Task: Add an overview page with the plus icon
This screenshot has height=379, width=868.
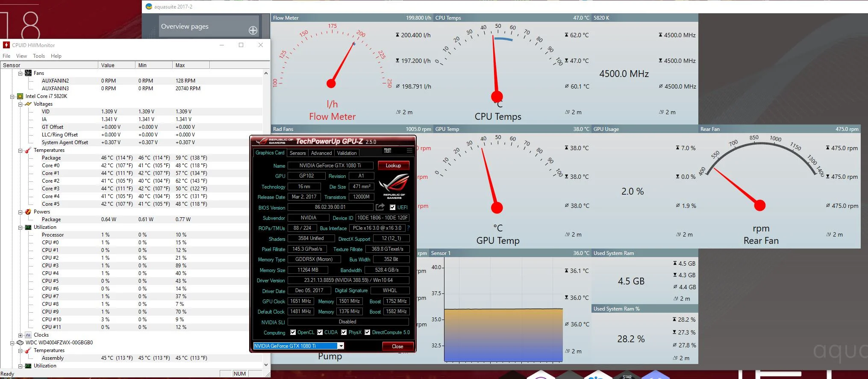Action: point(253,30)
